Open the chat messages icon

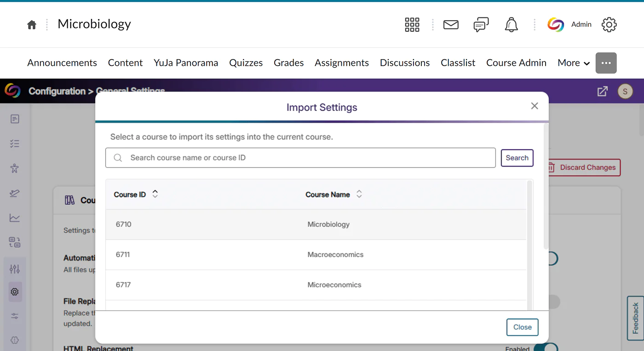481,25
